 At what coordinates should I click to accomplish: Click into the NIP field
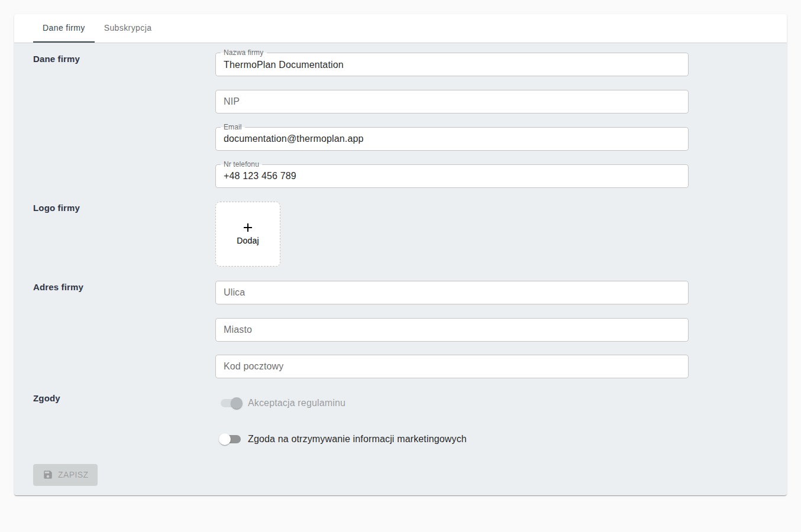coord(452,102)
